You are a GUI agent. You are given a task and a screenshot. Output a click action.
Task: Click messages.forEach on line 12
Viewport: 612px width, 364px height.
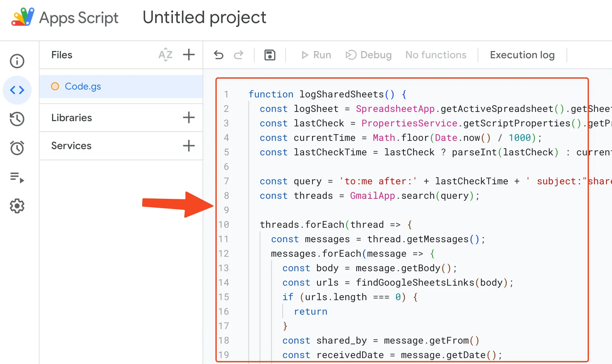click(x=316, y=254)
